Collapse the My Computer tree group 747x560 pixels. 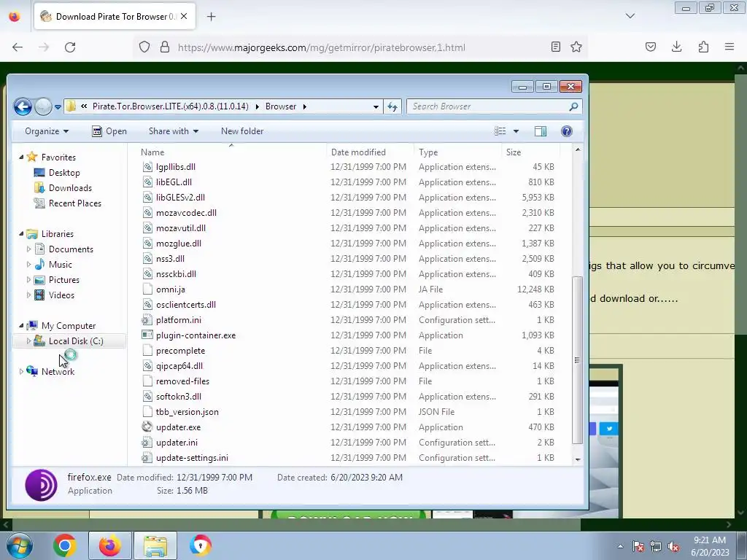coord(21,326)
